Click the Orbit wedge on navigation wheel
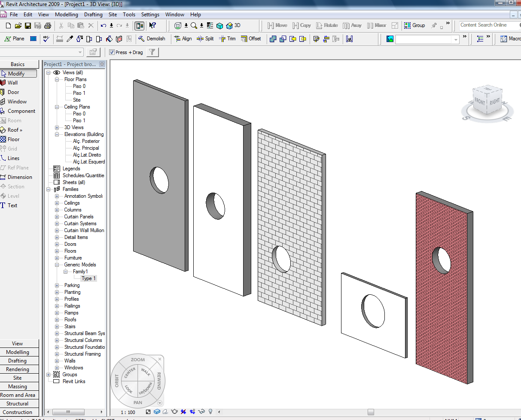Image resolution: width=521 pixels, height=420 pixels. pos(116,381)
